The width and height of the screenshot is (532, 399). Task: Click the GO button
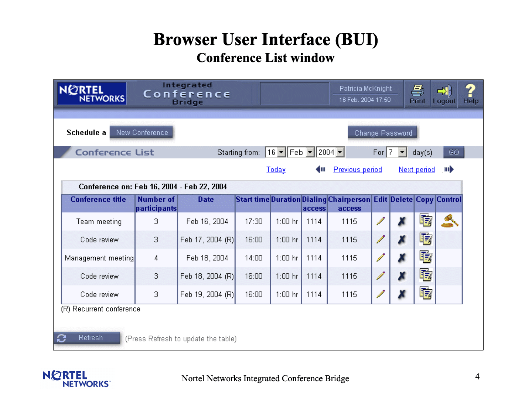(454, 152)
